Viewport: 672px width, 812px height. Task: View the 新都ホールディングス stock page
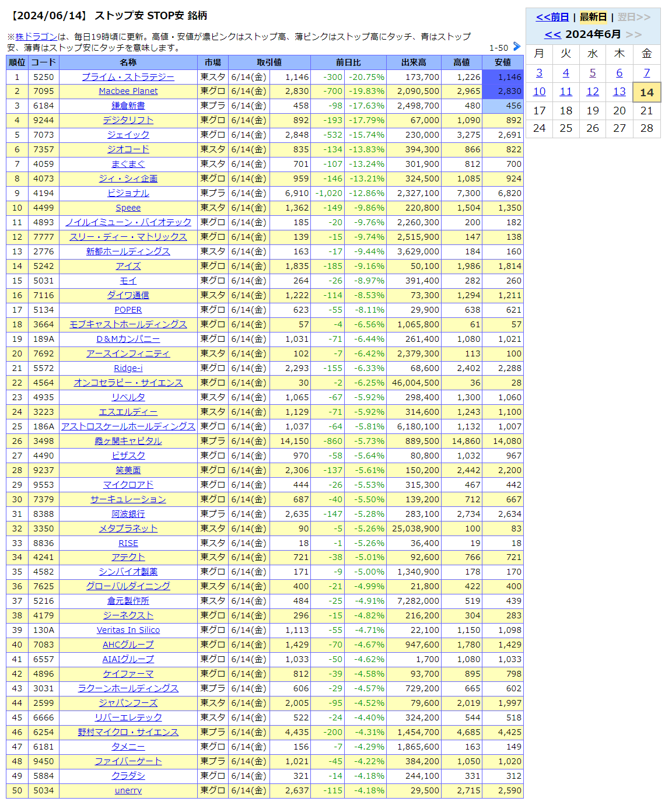128,252
